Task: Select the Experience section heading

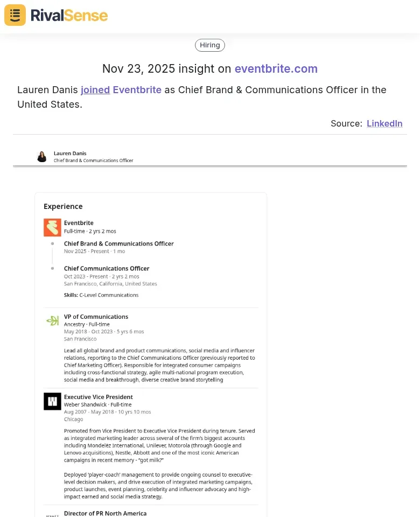Action: (x=63, y=206)
